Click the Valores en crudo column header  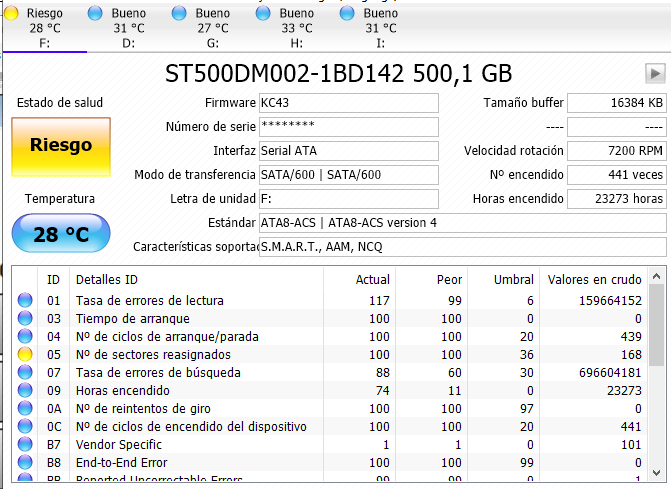595,279
